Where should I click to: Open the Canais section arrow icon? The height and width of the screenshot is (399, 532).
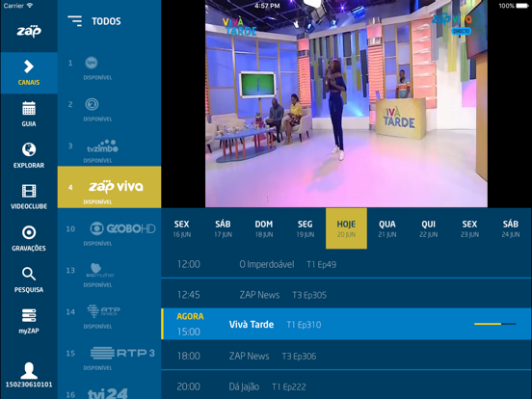click(29, 66)
